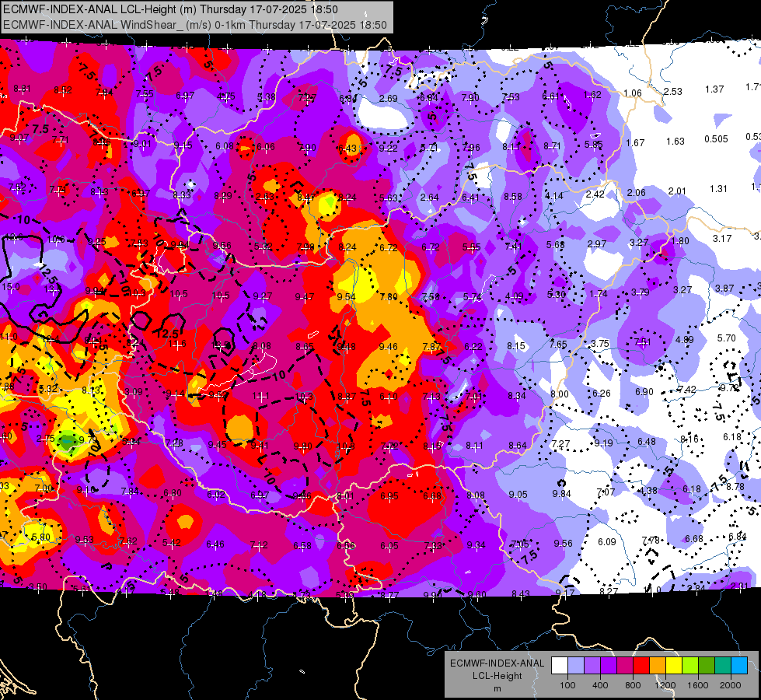Click the white swatch in LCL-Height legend
This screenshot has width=761, height=700.
coord(560,666)
